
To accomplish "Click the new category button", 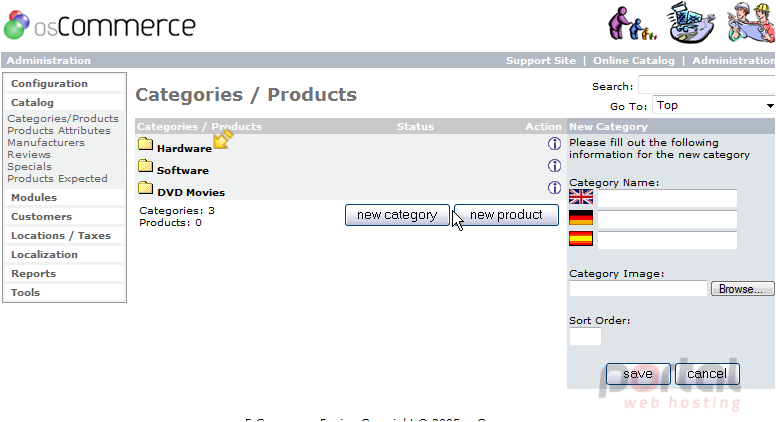I will click(x=397, y=215).
